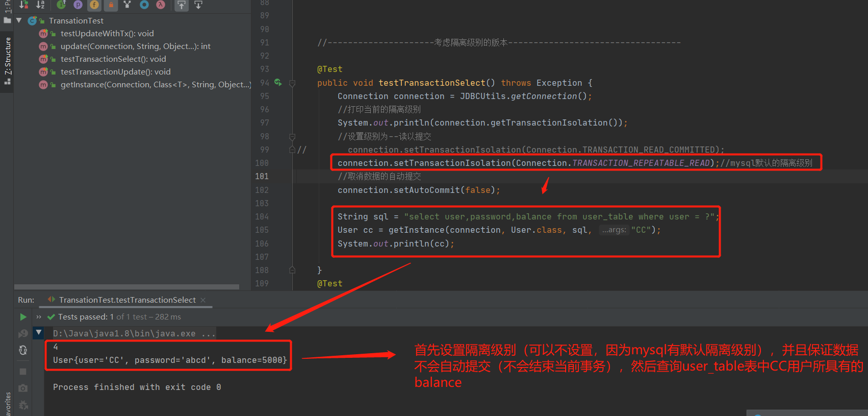The image size is (868, 416).
Task: Select TransationTest.testTransactionSelect run tab
Action: click(127, 300)
